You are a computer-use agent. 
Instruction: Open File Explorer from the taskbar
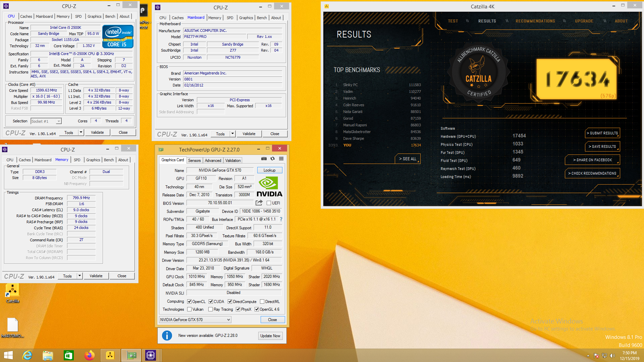click(x=48, y=355)
